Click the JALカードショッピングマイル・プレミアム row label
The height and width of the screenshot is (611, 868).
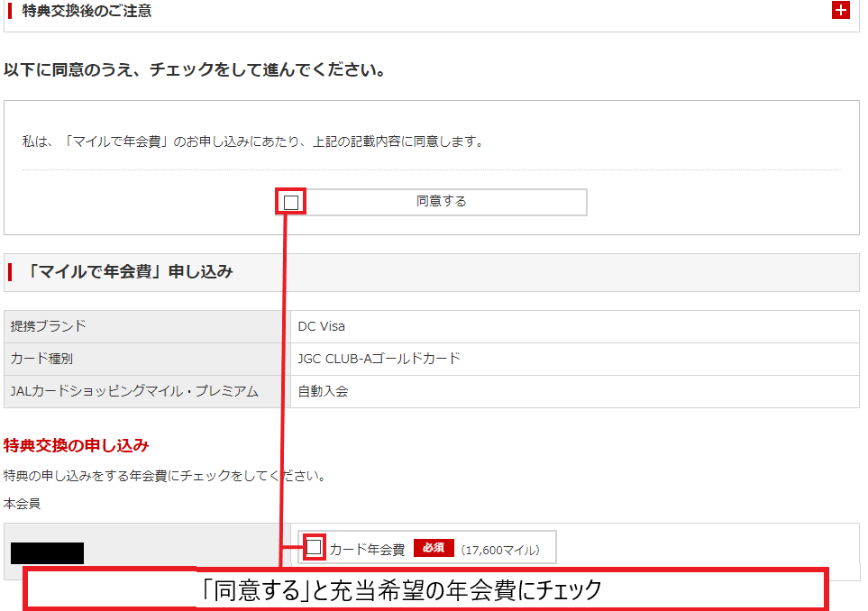click(134, 391)
